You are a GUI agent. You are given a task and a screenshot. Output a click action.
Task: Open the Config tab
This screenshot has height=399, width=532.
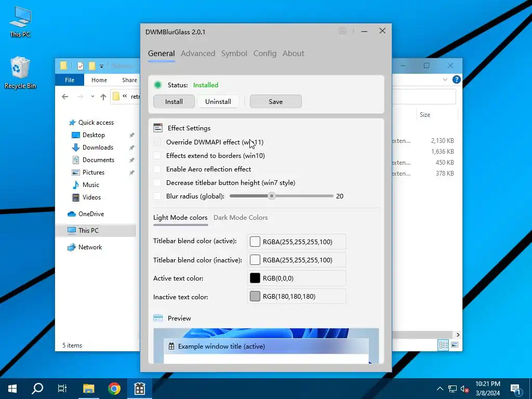click(264, 54)
